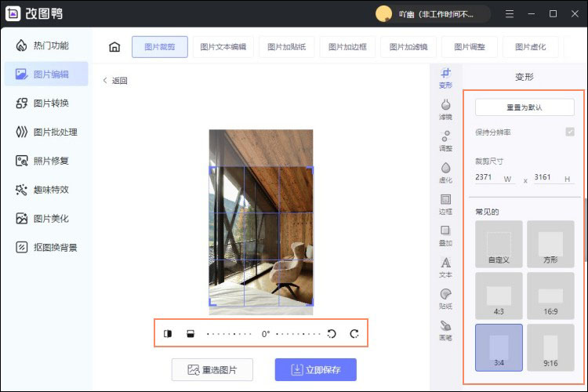The width and height of the screenshot is (588, 392).
Task: Click 重选图片 button
Action: pos(212,370)
